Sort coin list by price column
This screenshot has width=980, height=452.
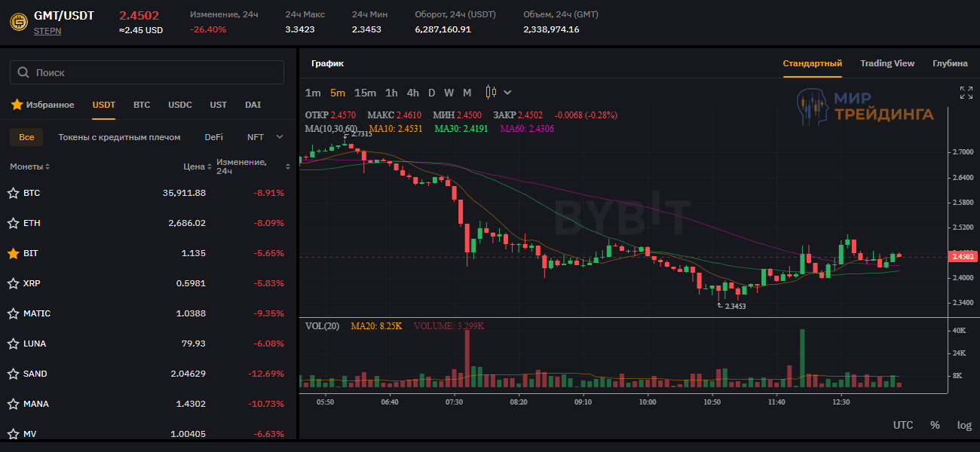198,166
